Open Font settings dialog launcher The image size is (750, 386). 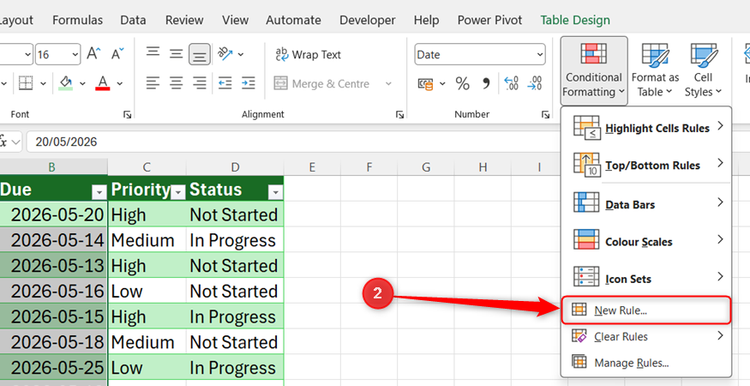coord(127,114)
